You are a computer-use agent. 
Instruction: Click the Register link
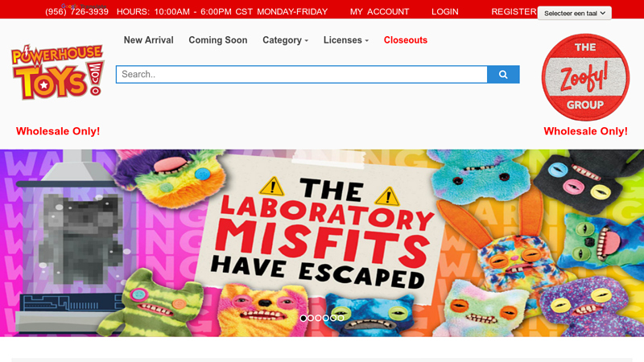click(514, 12)
